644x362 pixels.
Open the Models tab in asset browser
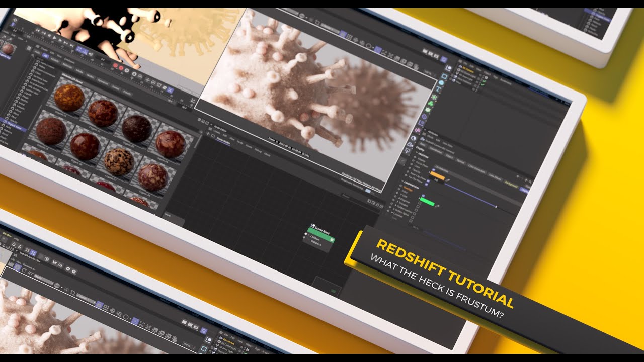click(55, 60)
